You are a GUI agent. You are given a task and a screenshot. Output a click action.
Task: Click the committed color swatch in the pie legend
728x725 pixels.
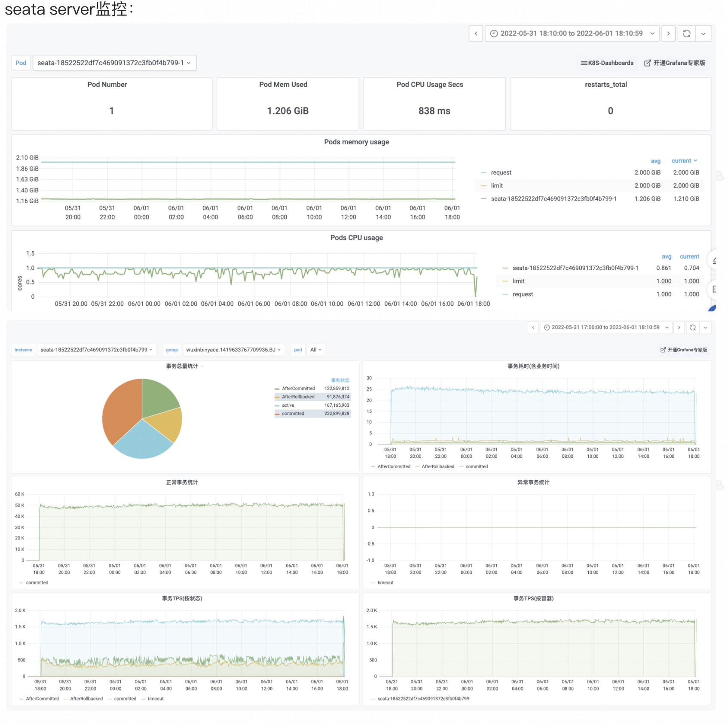coord(277,414)
